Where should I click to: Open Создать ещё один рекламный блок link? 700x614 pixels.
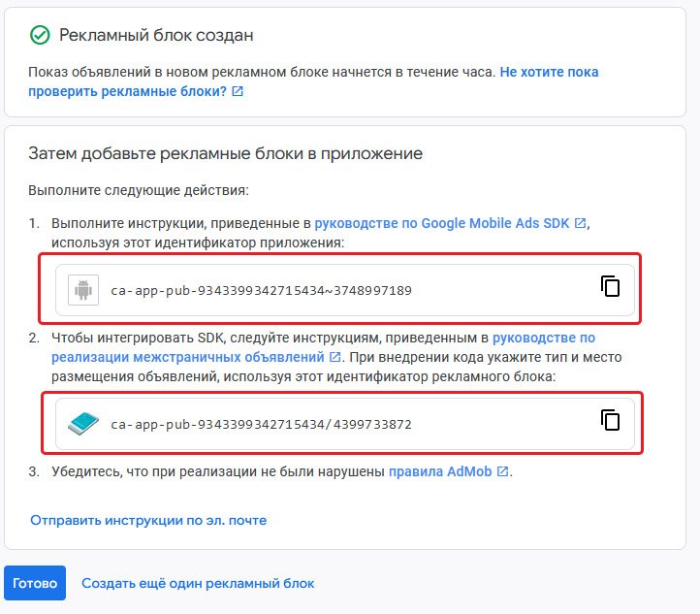tap(198, 583)
